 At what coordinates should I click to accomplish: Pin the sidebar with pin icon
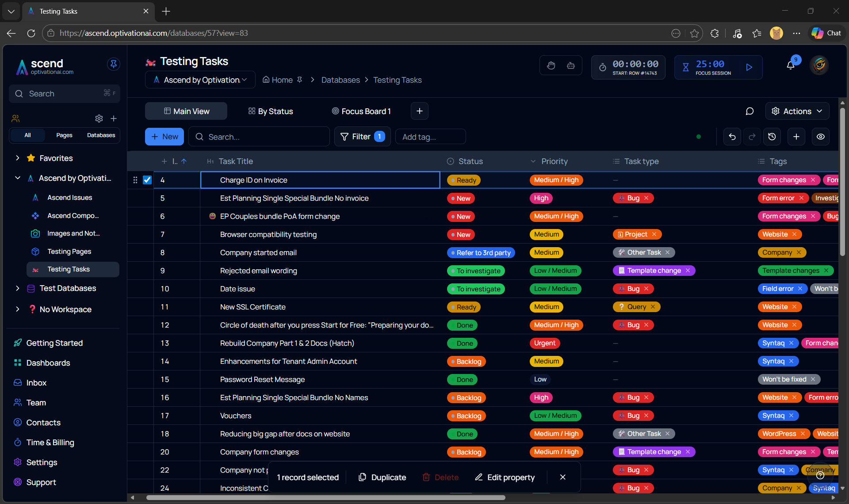coord(114,64)
